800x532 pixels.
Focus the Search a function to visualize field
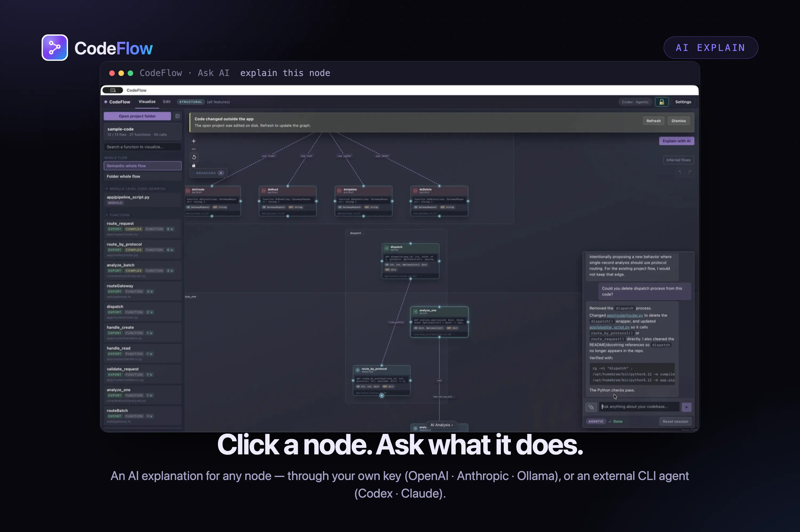tap(142, 147)
